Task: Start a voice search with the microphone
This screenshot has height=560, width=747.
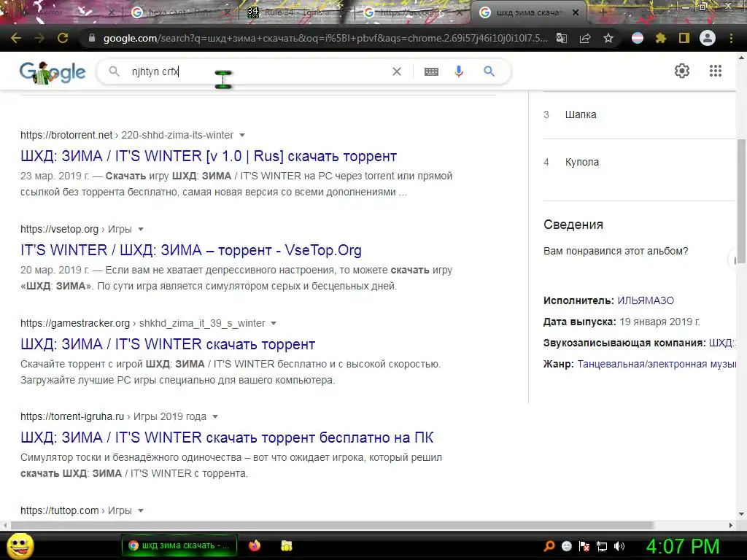Action: tap(459, 71)
